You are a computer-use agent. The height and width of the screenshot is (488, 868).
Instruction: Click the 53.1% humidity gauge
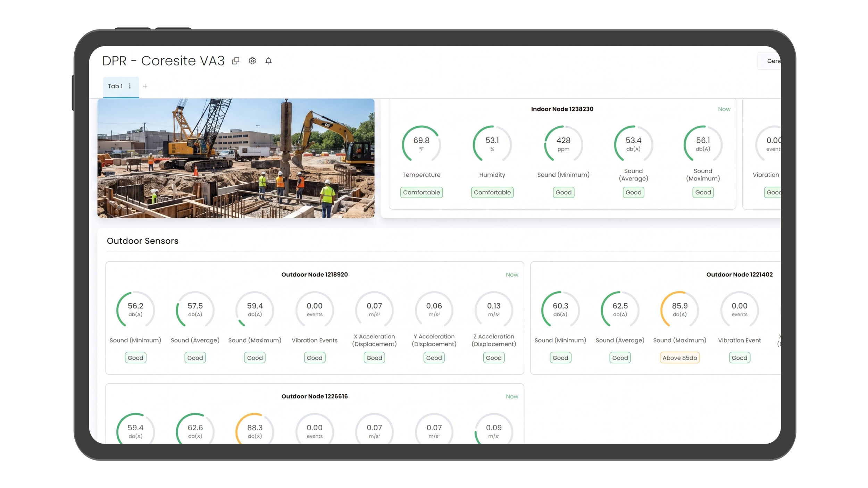pyautogui.click(x=492, y=144)
